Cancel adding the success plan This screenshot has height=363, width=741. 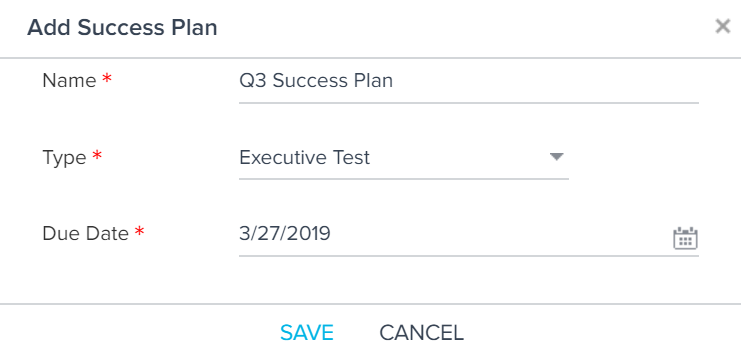click(x=422, y=333)
